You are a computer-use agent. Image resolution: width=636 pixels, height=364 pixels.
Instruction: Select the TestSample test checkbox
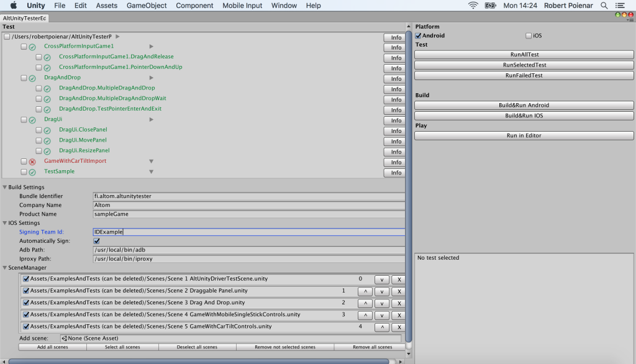click(24, 171)
